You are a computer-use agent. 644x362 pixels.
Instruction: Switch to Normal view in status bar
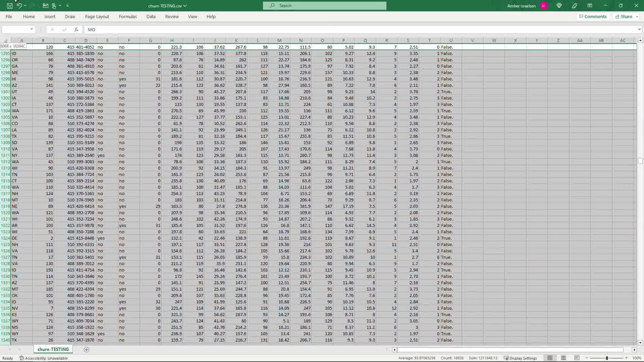pos(550,358)
